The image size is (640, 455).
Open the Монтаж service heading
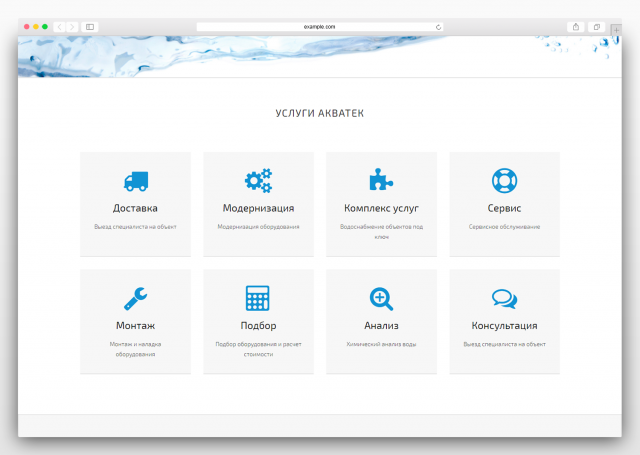coord(136,326)
